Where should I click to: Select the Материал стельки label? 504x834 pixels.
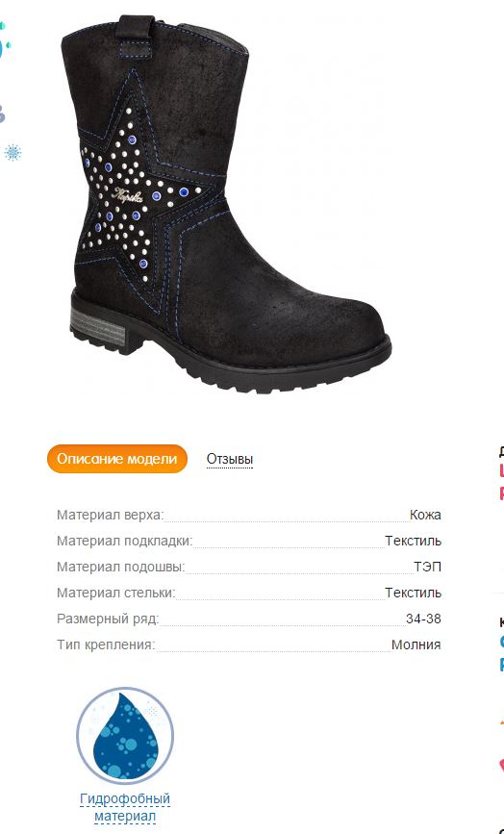coord(115,593)
